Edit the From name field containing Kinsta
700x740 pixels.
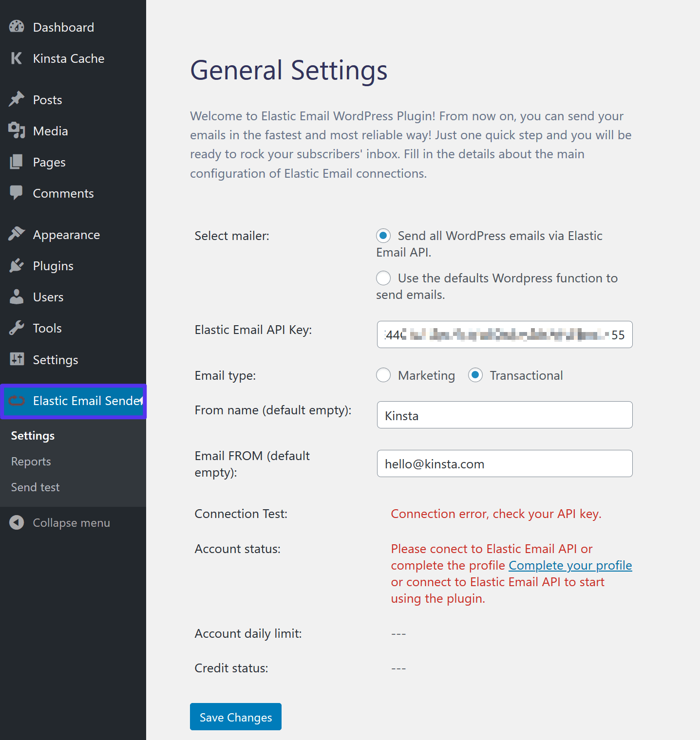(504, 415)
